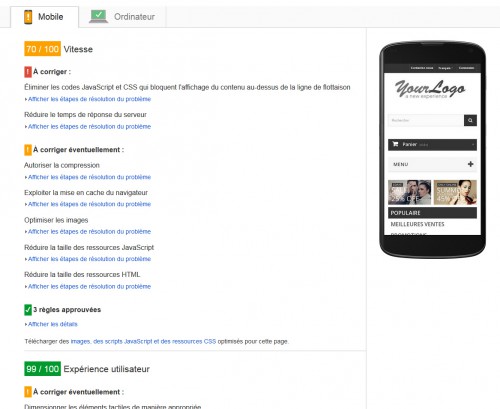Click the Expérience utilisateur heading text

pos(107,369)
